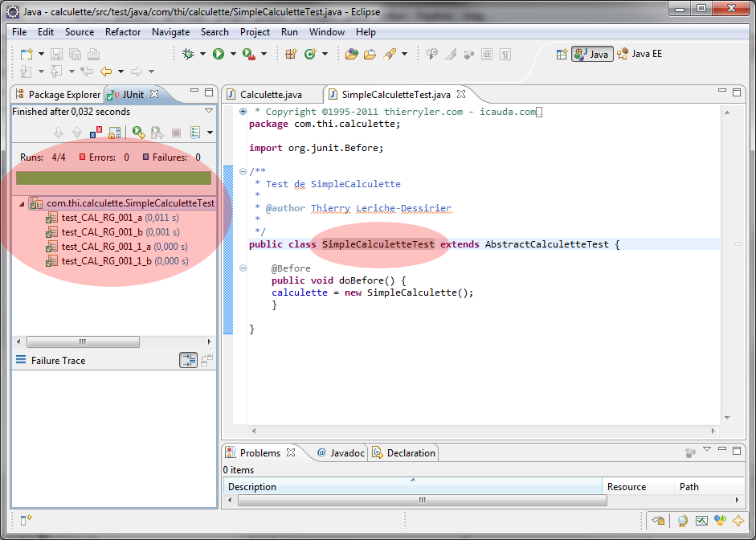This screenshot has width=756, height=540.
Task: Click the Back navigation yellow arrow
Action: click(x=105, y=72)
